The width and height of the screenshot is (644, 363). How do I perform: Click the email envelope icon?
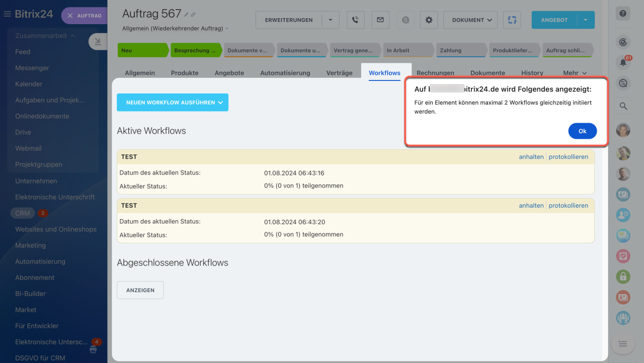[x=380, y=20]
